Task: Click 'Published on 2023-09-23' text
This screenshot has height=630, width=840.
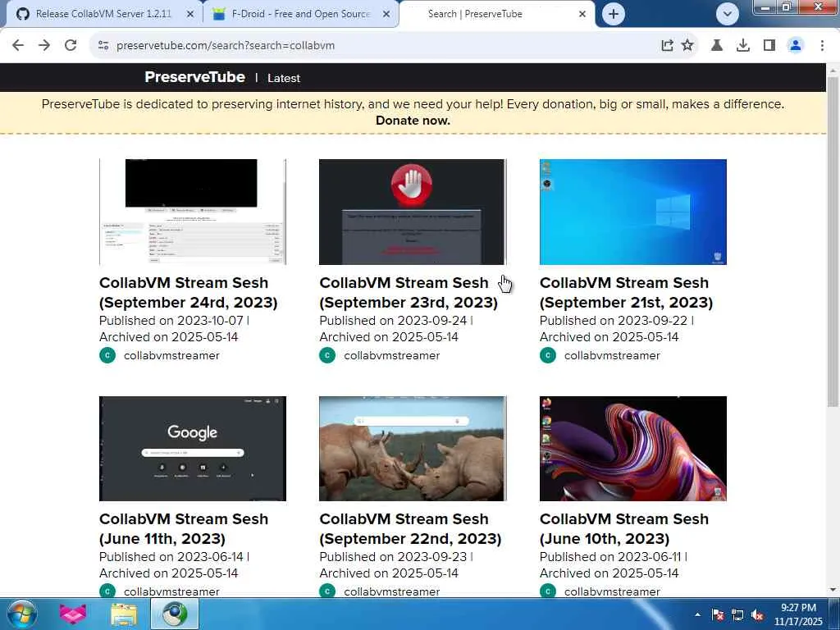Action: click(393, 557)
